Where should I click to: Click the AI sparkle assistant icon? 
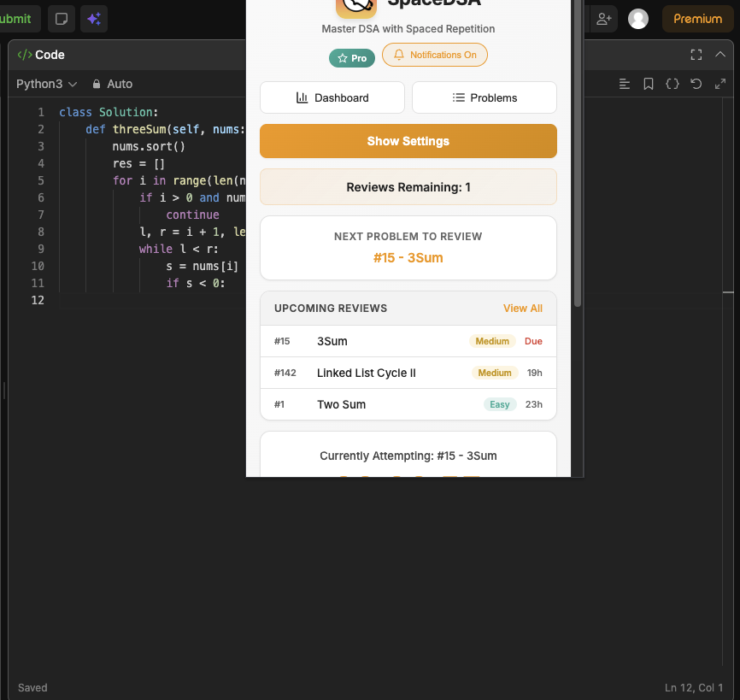pos(94,19)
